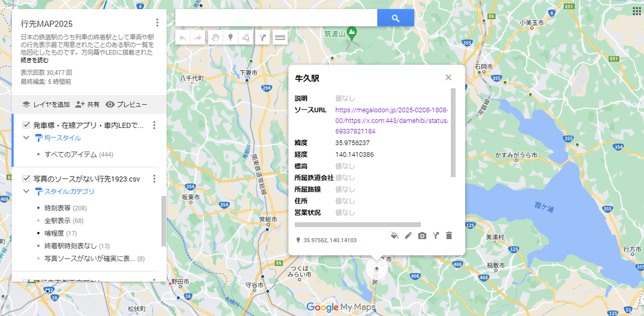Image resolution: width=644 pixels, height=316 pixels.
Task: Click the 営業状況 field row
Action: pyautogui.click(x=371, y=212)
